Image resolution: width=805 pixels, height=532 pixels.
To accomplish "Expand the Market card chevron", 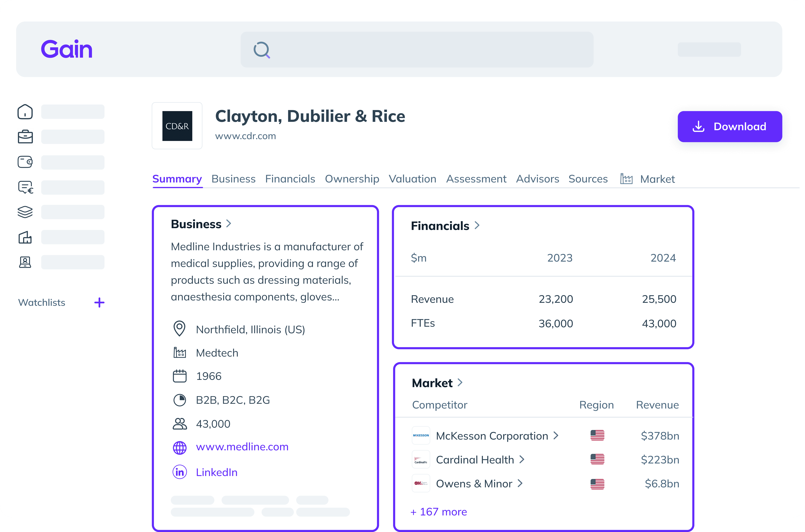I will (460, 382).
